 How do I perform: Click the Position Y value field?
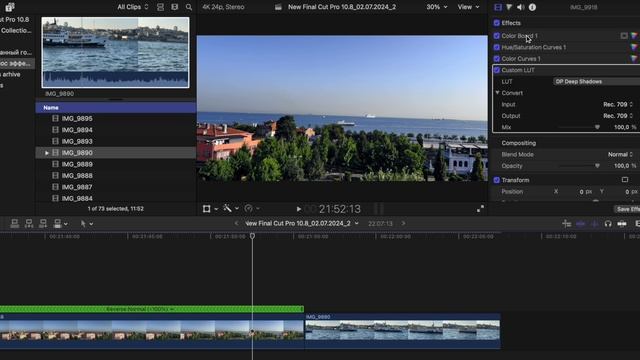point(631,191)
